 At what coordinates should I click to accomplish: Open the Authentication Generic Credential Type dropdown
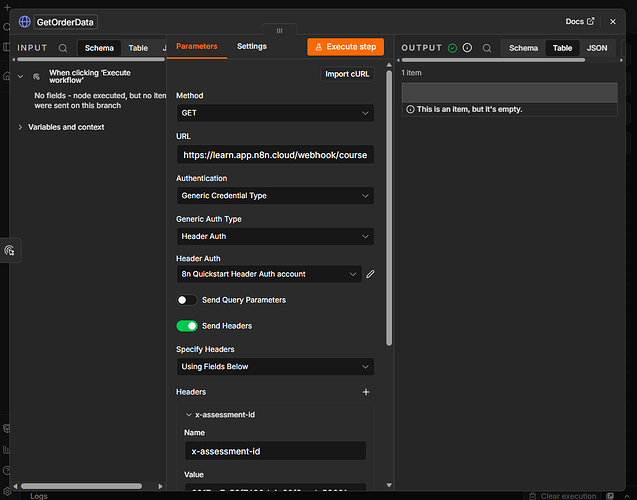click(275, 196)
